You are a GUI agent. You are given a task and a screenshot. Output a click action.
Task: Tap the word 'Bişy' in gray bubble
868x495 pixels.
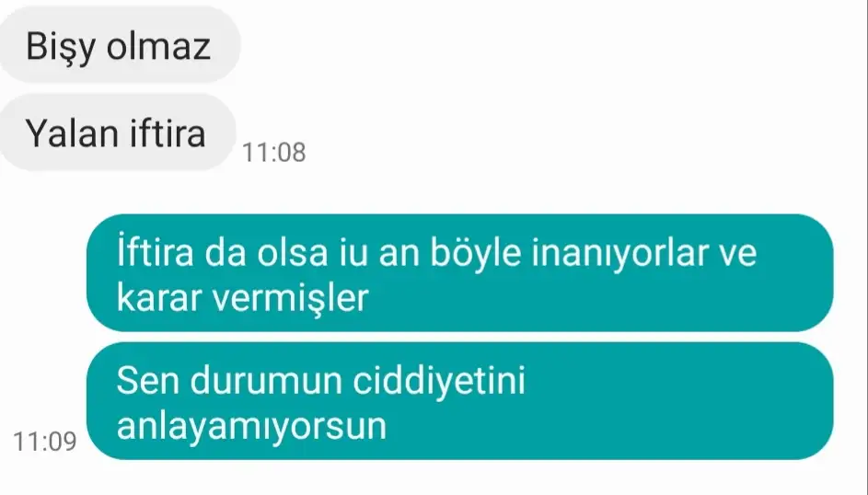coord(61,48)
